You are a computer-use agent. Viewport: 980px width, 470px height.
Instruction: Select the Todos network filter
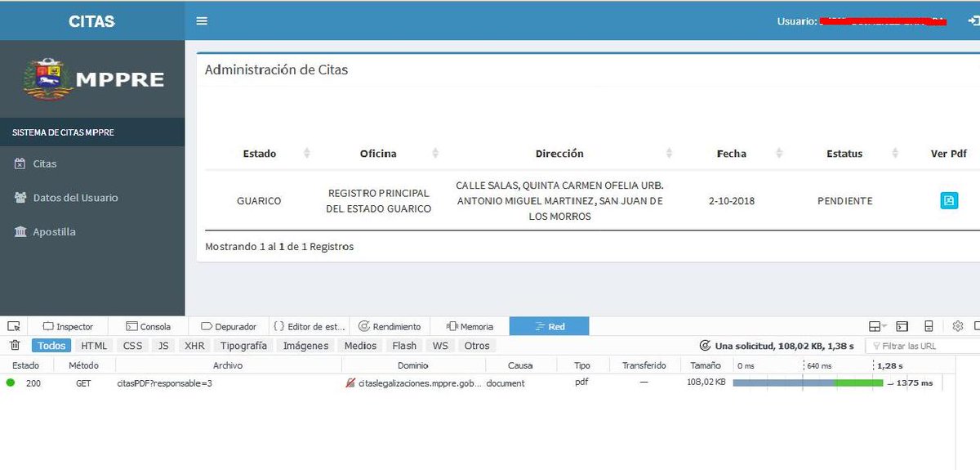(51, 346)
